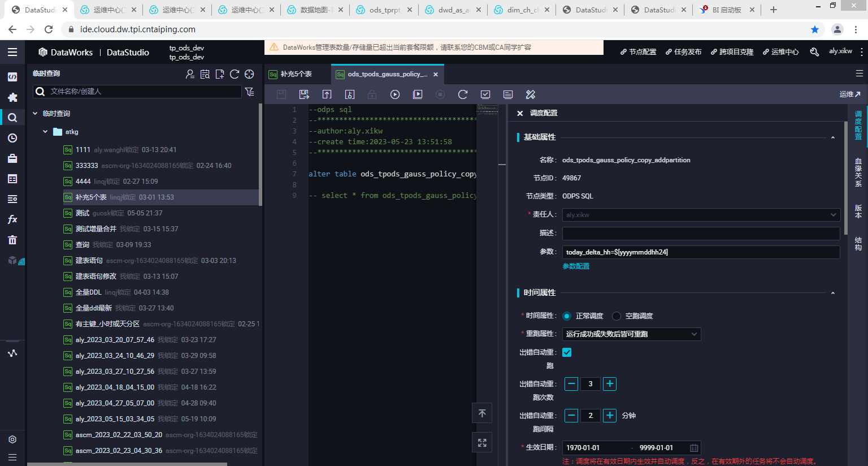The image size is (868, 466).
Task: Open the puzzle-piece icon in left sidebar
Action: tap(12, 97)
